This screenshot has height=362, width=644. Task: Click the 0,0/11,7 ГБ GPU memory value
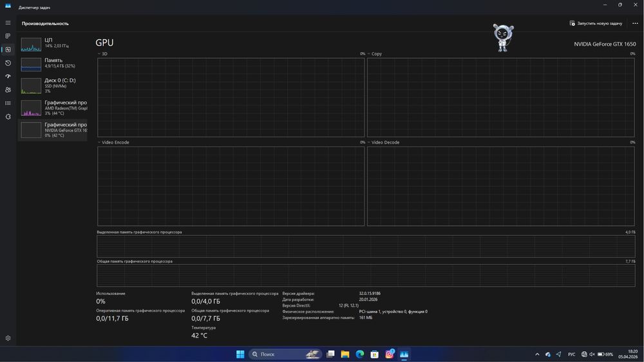coord(112,318)
